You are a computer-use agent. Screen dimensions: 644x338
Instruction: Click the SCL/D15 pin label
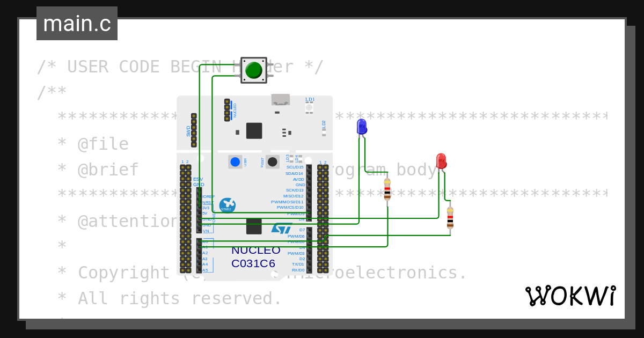pos(294,167)
